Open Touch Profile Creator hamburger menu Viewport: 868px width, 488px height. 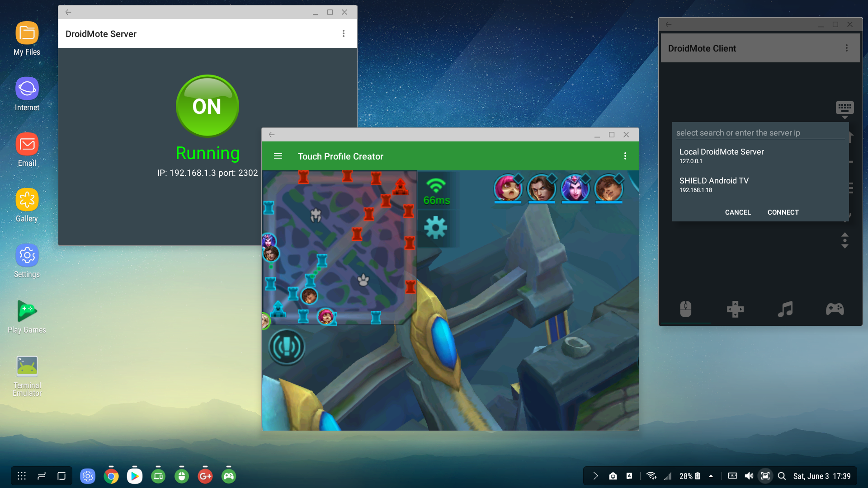(x=278, y=156)
